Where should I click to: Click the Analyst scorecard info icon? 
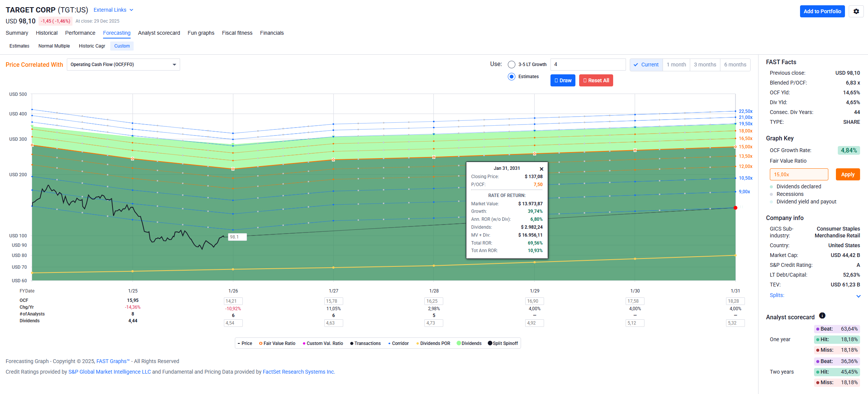point(822,316)
